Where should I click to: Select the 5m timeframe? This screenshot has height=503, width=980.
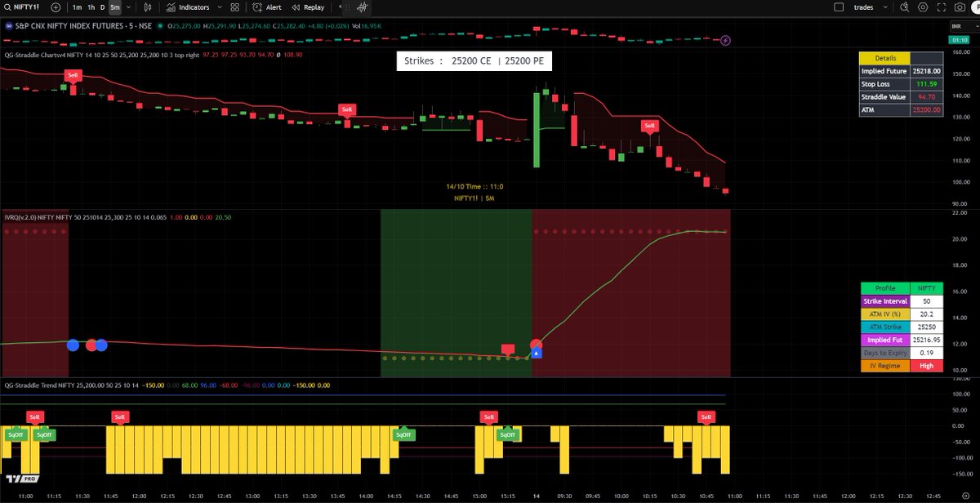tap(115, 7)
